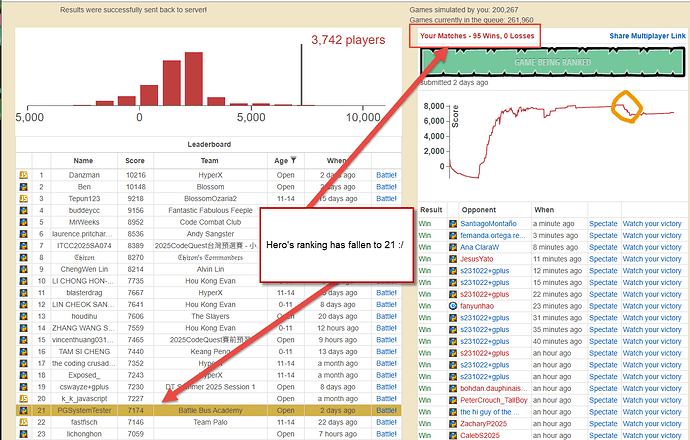Select the Your Matches wins heading
Image resolution: width=690 pixels, height=440 pixels.
[477, 36]
